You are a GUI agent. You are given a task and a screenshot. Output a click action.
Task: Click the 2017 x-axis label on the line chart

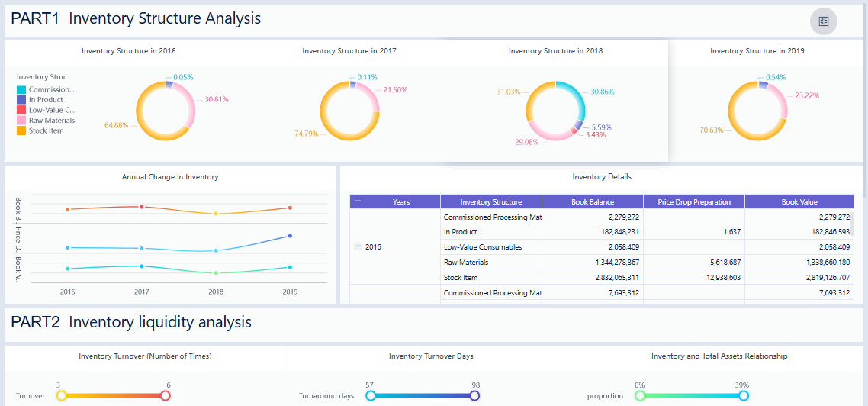pos(142,292)
